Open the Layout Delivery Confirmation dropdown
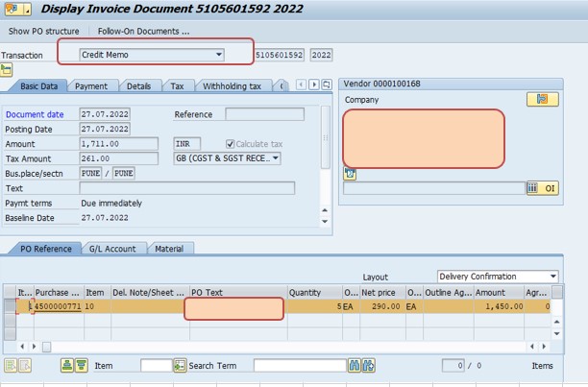The width and height of the screenshot is (588, 387). [x=553, y=277]
